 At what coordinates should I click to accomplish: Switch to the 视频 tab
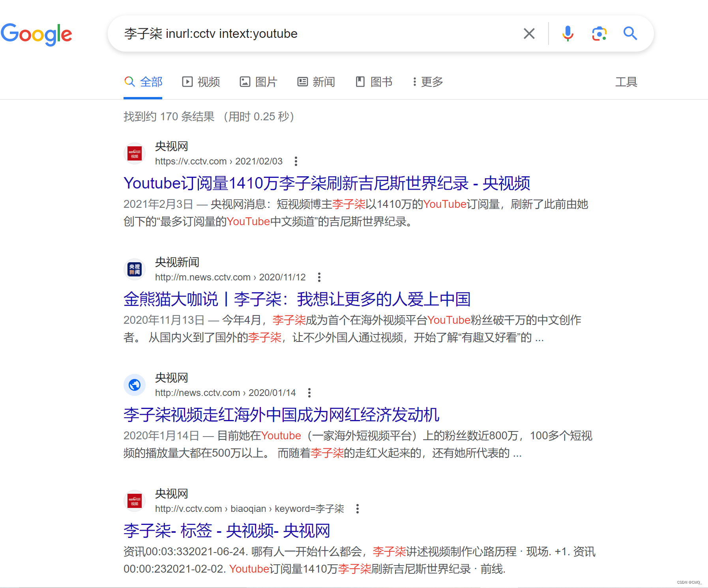tap(201, 82)
